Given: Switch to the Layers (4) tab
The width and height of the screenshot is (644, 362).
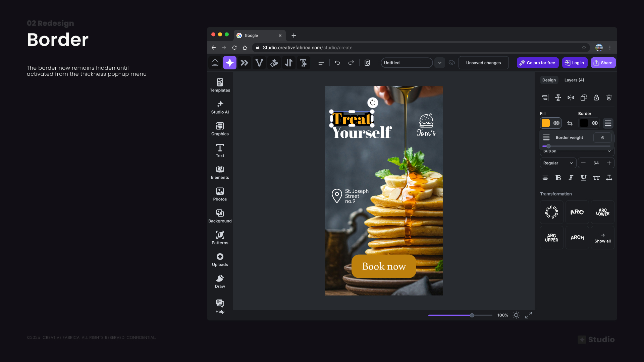Looking at the screenshot, I should tap(574, 80).
